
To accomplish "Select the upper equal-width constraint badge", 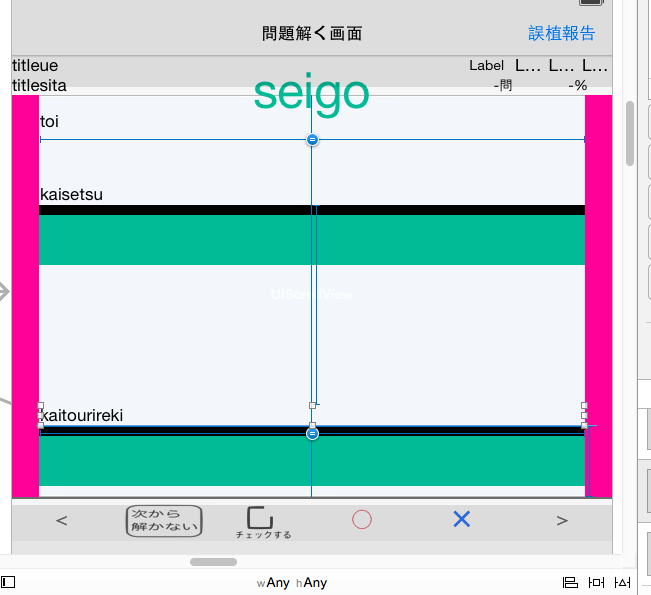I will (x=312, y=140).
